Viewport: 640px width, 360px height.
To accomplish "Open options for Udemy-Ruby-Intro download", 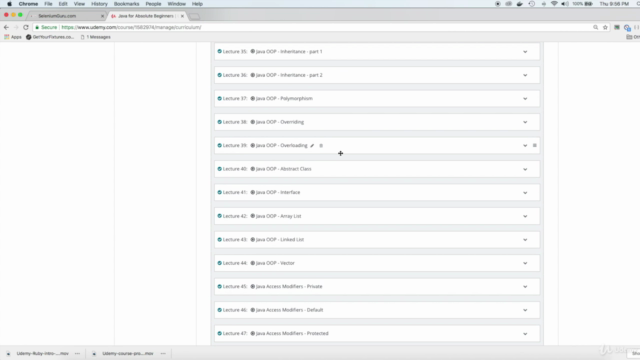I will (x=78, y=353).
